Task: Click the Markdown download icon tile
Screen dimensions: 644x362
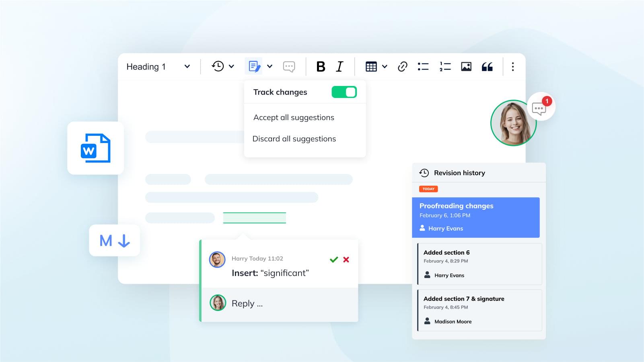Action: (115, 240)
